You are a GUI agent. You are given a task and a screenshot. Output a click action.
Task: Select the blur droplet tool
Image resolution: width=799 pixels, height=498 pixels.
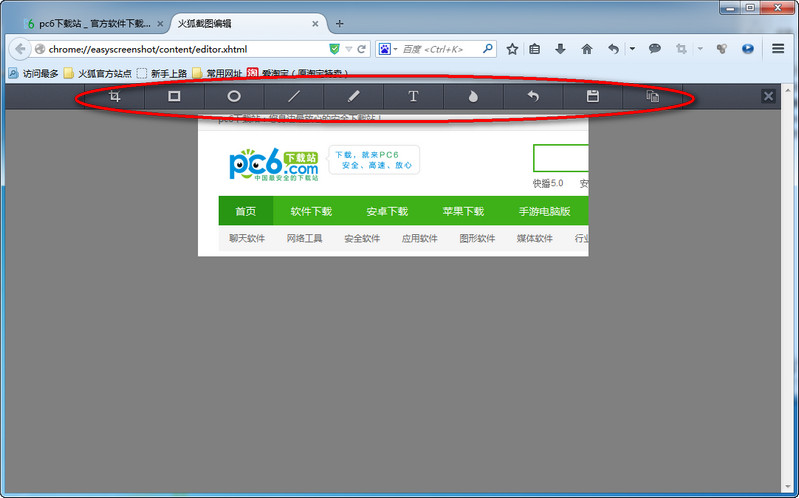[x=473, y=97]
